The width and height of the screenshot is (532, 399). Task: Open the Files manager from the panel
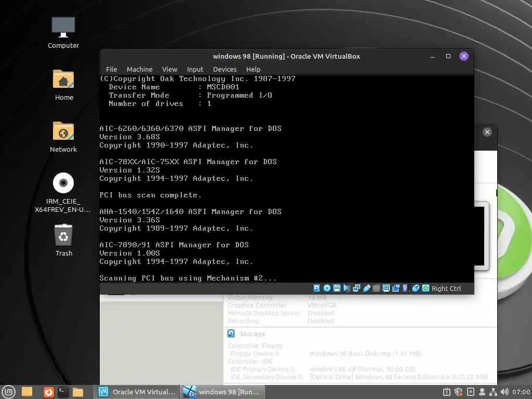78,392
